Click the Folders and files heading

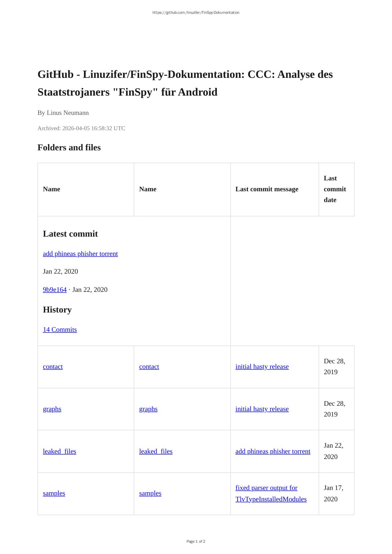tap(69, 147)
